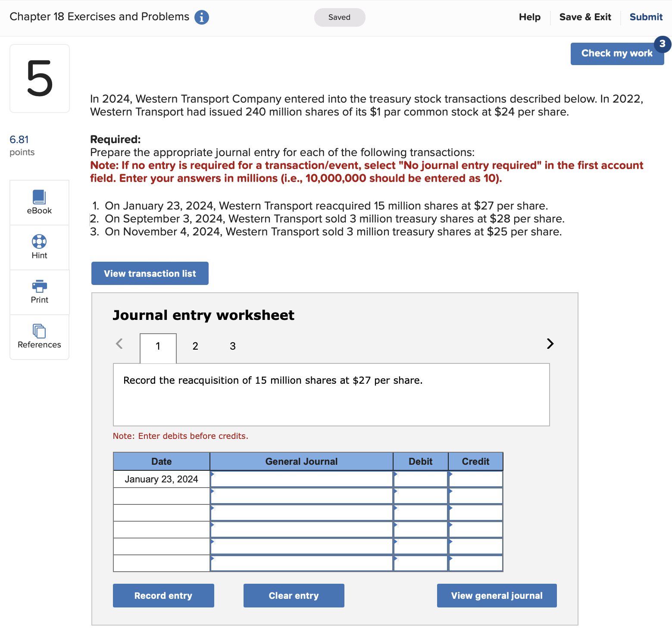Open the chapter info tooltip icon
Image resolution: width=672 pixels, height=629 pixels.
(201, 17)
